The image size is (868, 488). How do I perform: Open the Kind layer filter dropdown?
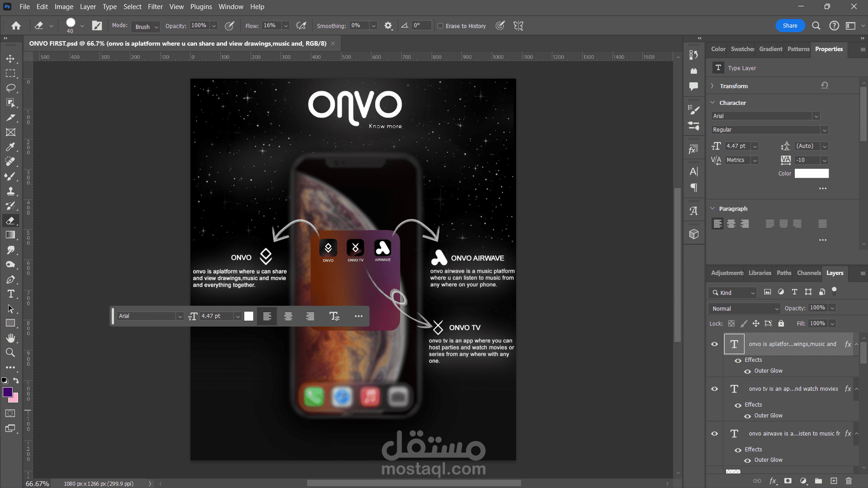[x=732, y=293]
